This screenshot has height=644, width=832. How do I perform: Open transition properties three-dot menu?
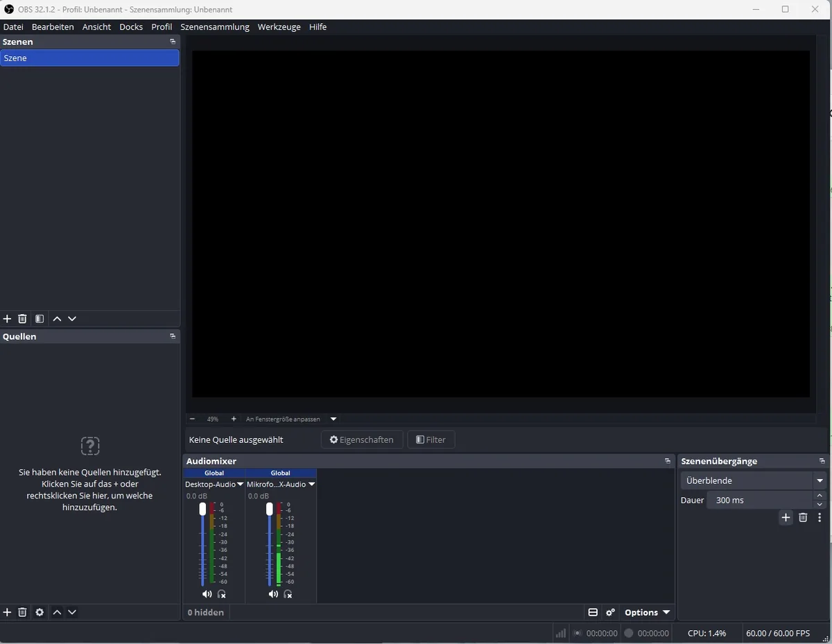click(x=820, y=517)
